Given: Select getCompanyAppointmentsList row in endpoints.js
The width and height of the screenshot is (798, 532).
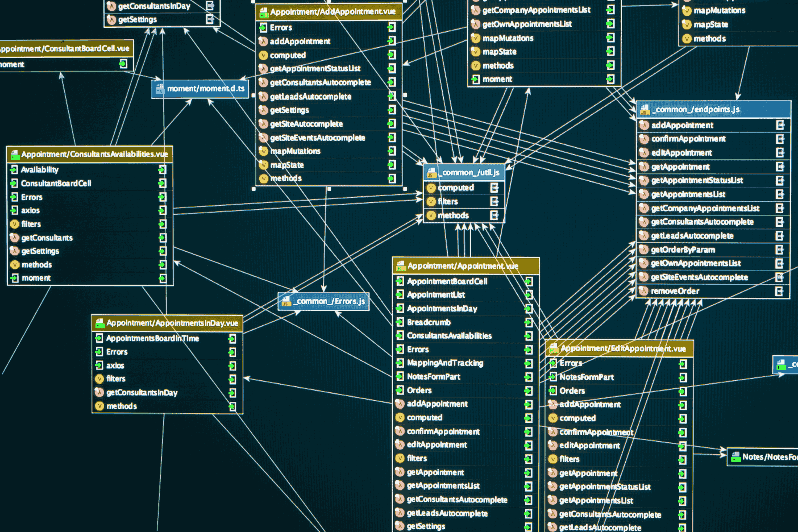Looking at the screenshot, I should 705,208.
